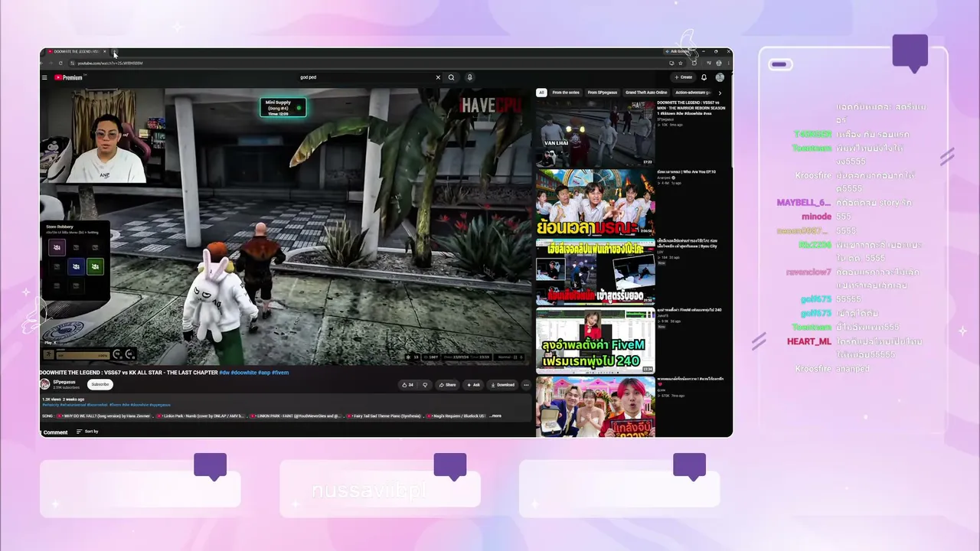Click the #fivem hashtag in title
The height and width of the screenshot is (551, 980).
coord(280,373)
